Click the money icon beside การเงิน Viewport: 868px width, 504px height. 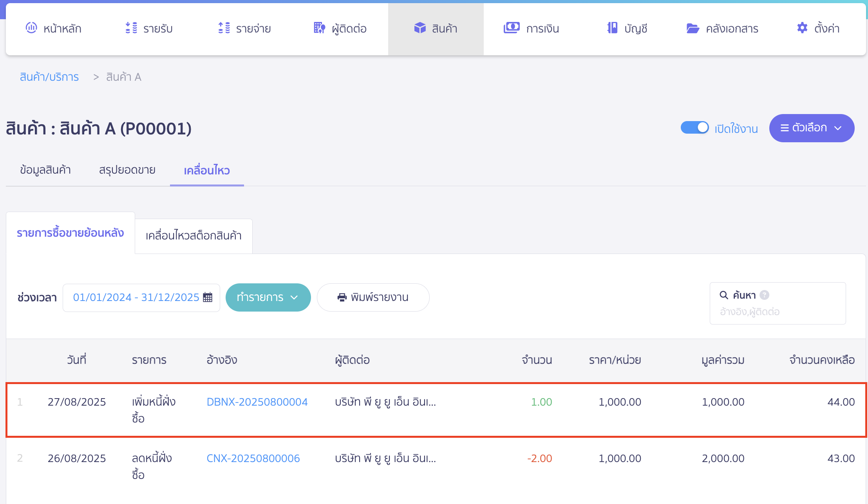pos(512,28)
